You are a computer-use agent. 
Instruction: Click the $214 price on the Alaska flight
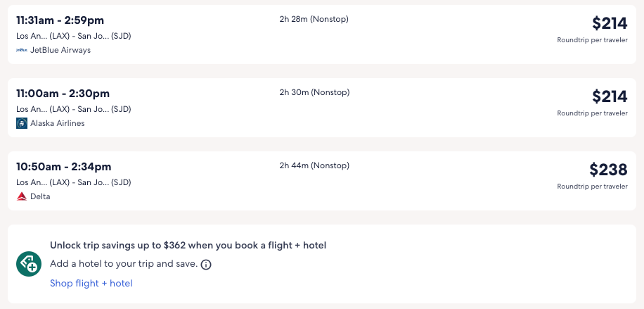pos(610,96)
